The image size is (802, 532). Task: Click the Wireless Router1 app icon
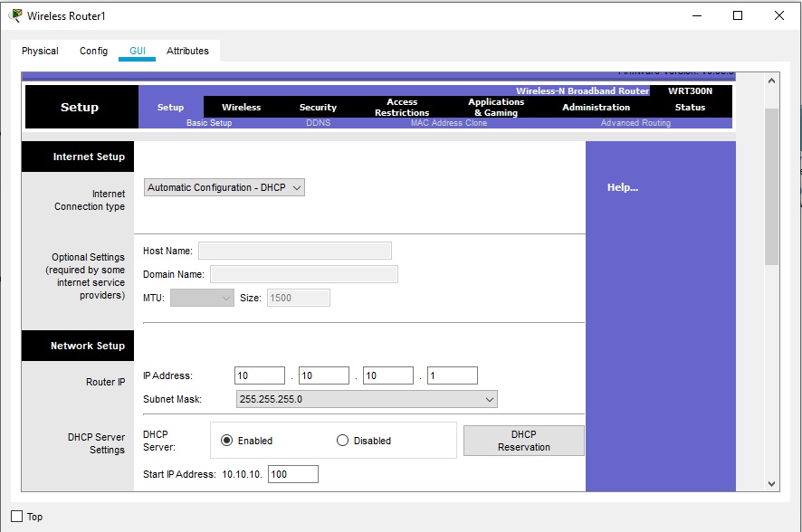pos(16,15)
